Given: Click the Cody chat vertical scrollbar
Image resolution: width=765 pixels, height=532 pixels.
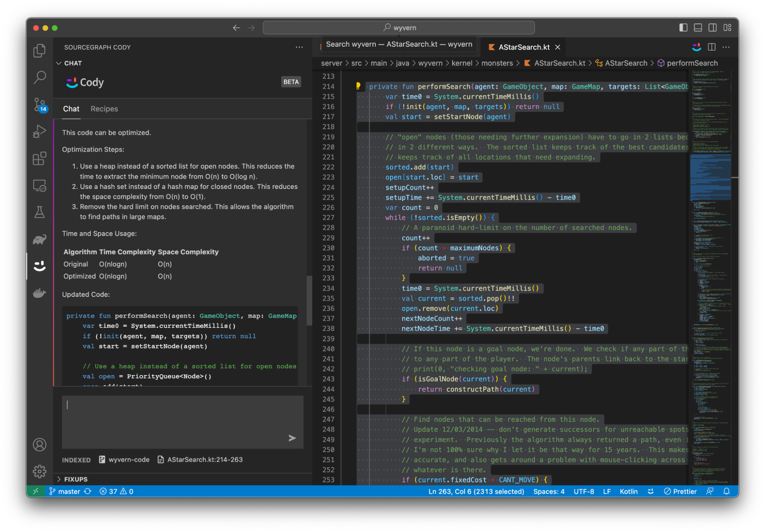Looking at the screenshot, I should (x=309, y=301).
